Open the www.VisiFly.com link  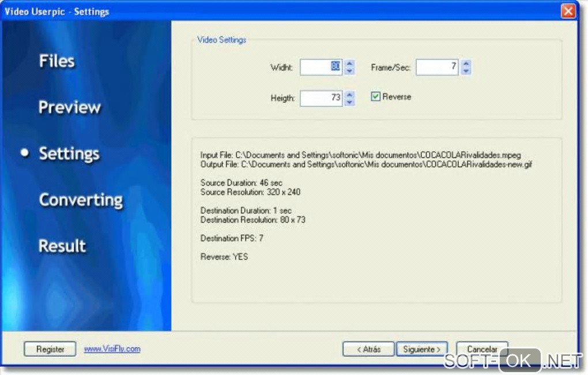112,348
